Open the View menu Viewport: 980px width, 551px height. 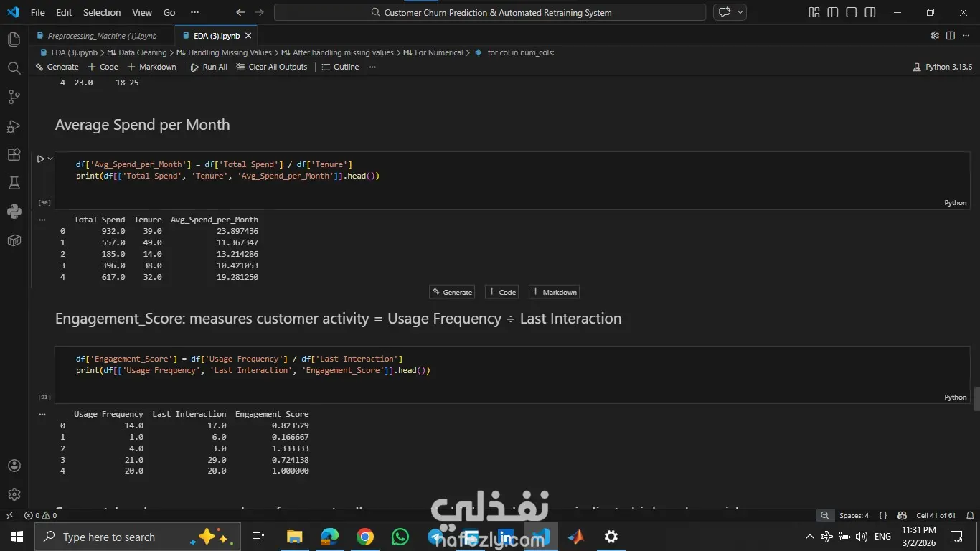pyautogui.click(x=142, y=12)
